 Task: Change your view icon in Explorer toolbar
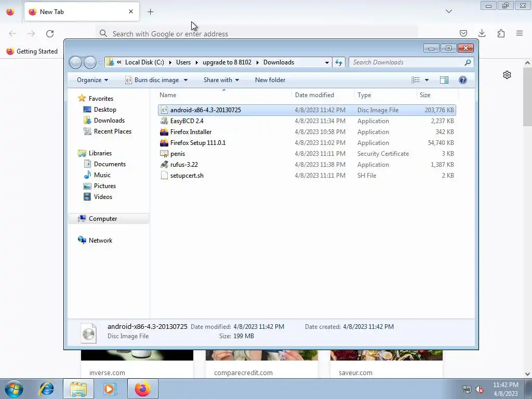[x=415, y=79]
